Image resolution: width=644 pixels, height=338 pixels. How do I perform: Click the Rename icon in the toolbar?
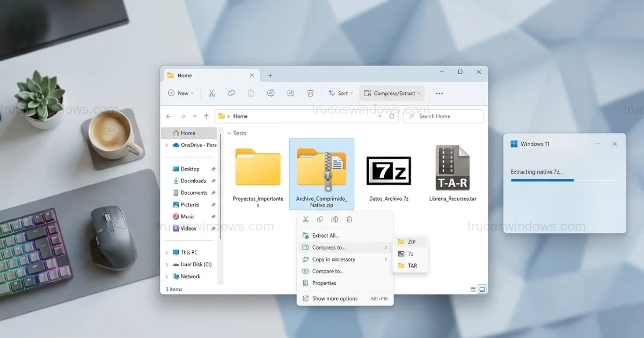(271, 93)
